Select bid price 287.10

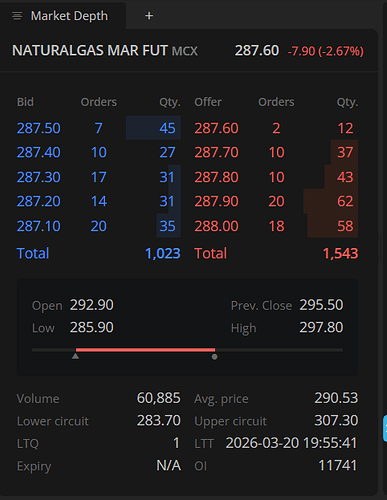39,226
